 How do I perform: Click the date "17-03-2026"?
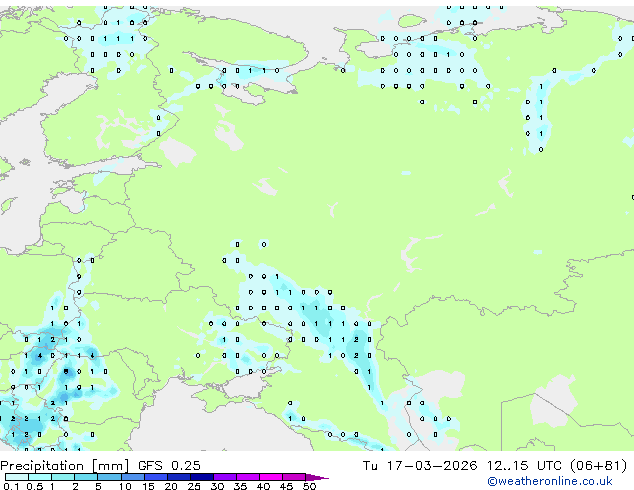[431, 466]
